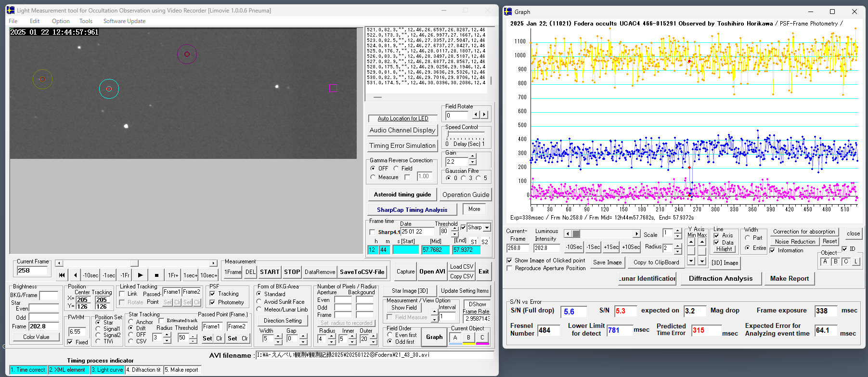
Task: Open the Option menu
Action: (x=61, y=21)
